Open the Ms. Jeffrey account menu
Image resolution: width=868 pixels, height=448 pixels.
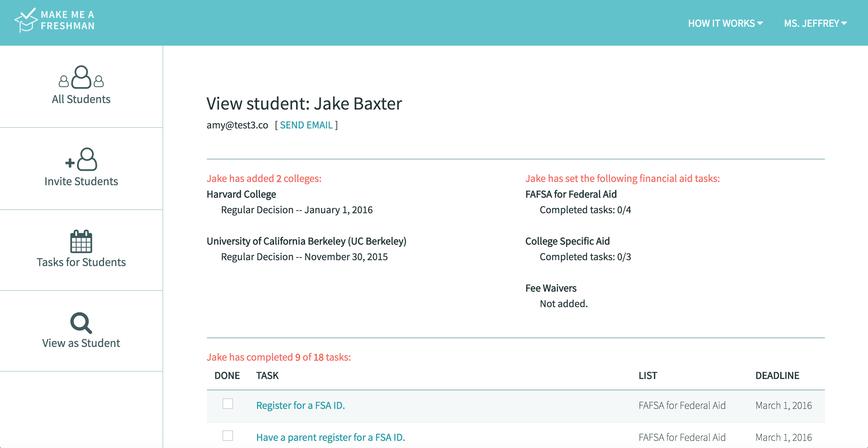815,23
